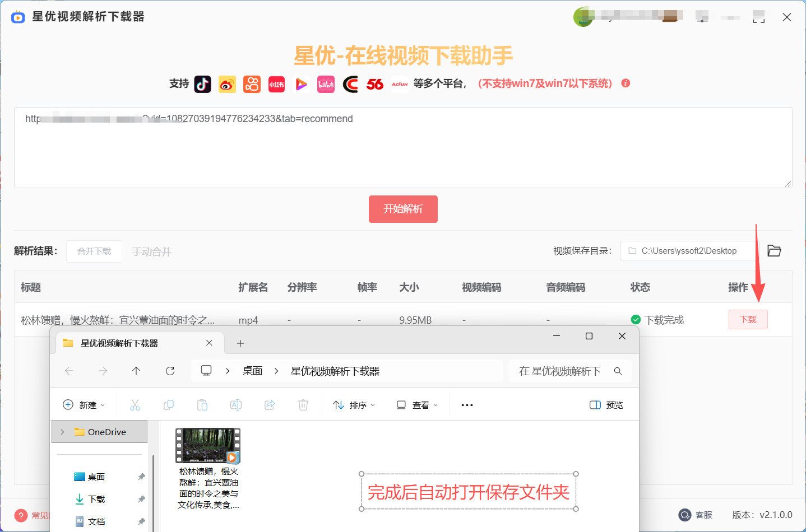Image resolution: width=806 pixels, height=532 pixels.
Task: Click the red info icon after win7 notice
Action: tap(626, 83)
